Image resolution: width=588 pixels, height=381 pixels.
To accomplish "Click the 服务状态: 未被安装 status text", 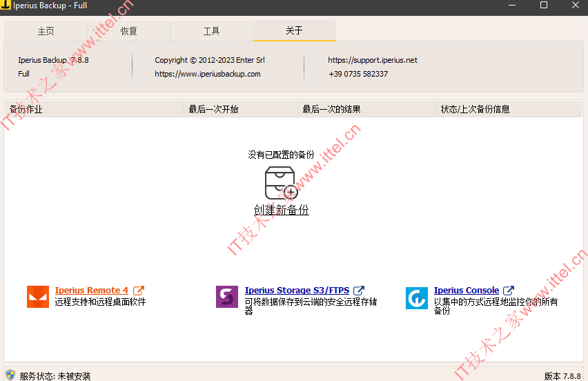I will tap(55, 376).
